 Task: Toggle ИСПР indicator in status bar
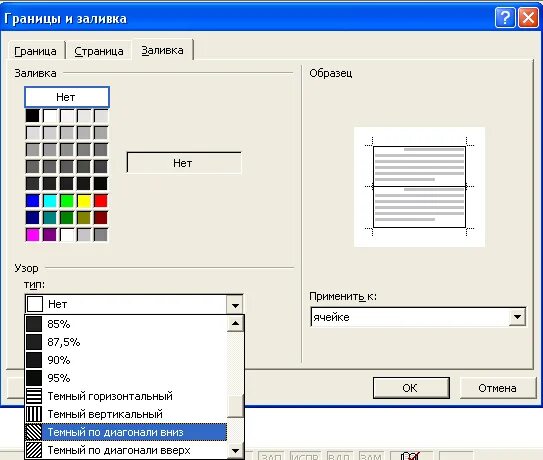click(305, 456)
